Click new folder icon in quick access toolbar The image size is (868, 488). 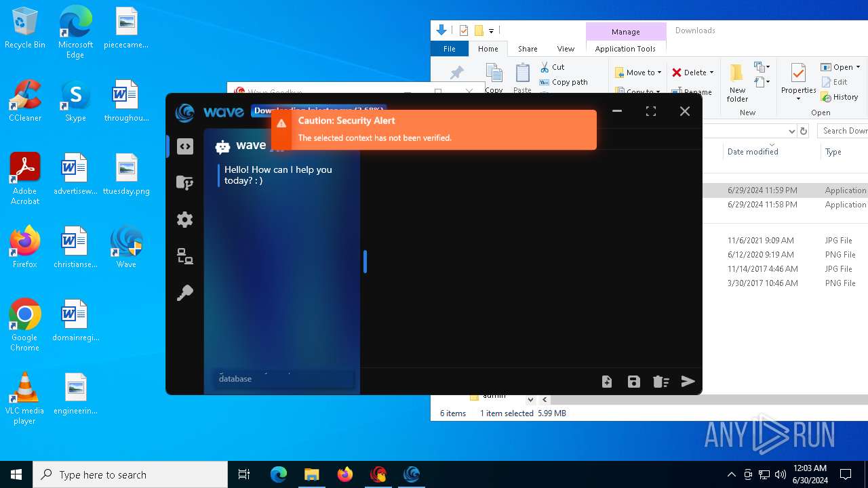coord(479,30)
